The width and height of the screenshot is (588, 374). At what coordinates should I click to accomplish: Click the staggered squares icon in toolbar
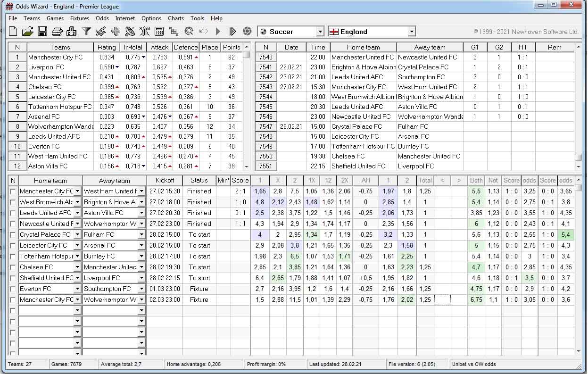click(x=174, y=32)
